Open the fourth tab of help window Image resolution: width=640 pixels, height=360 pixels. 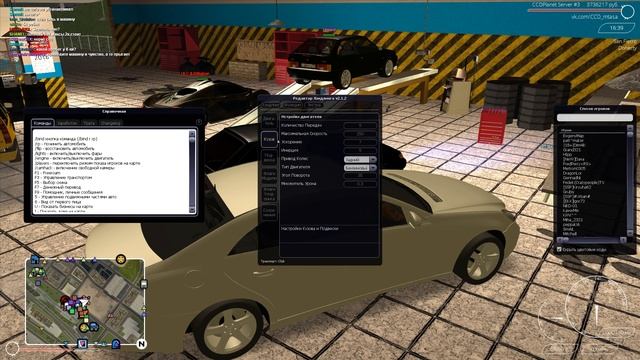pyautogui.click(x=111, y=123)
